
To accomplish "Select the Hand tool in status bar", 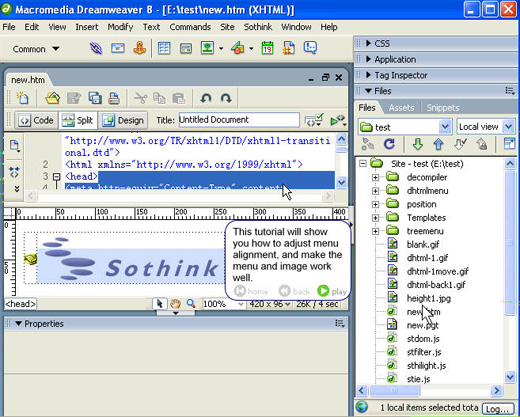I will pyautogui.click(x=175, y=304).
